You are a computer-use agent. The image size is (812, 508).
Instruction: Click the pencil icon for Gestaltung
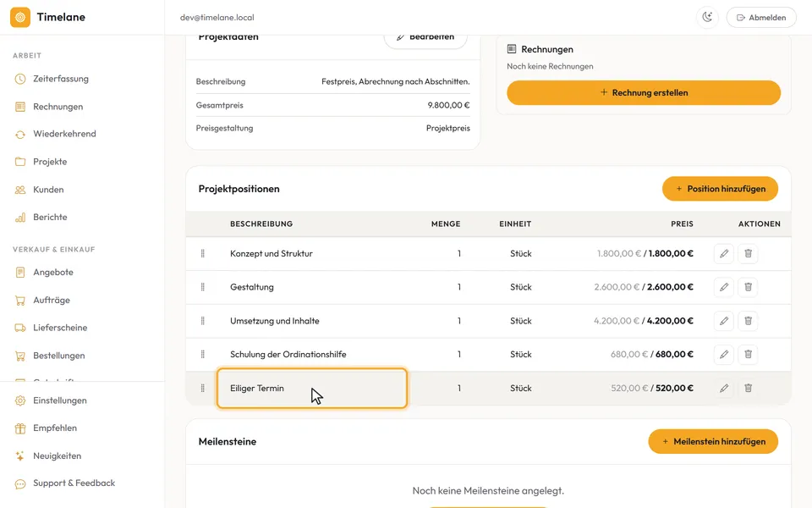(x=723, y=287)
